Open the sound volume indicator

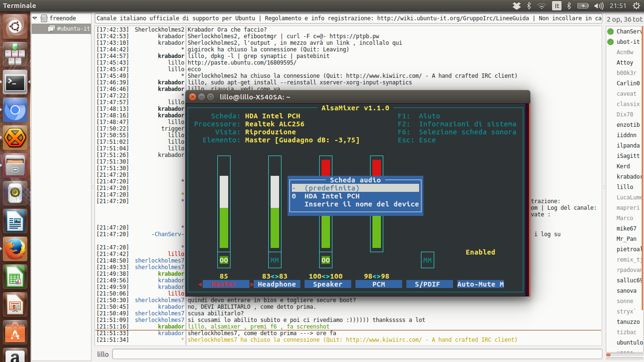(599, 6)
